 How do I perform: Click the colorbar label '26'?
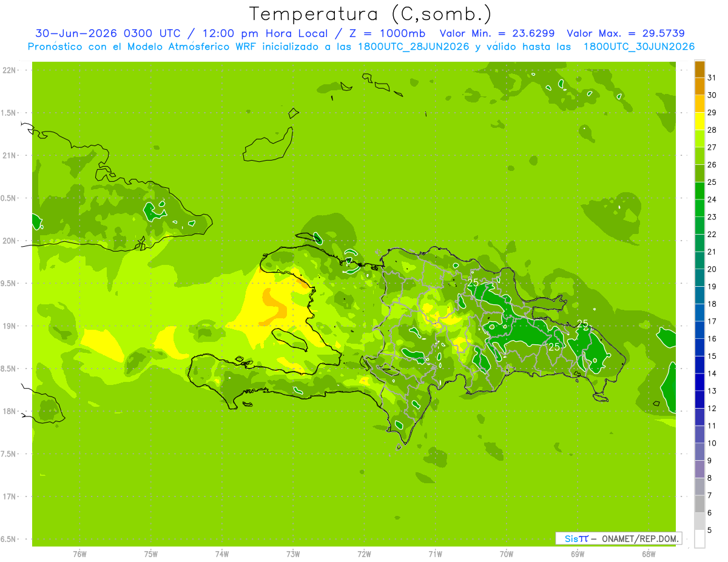712,165
